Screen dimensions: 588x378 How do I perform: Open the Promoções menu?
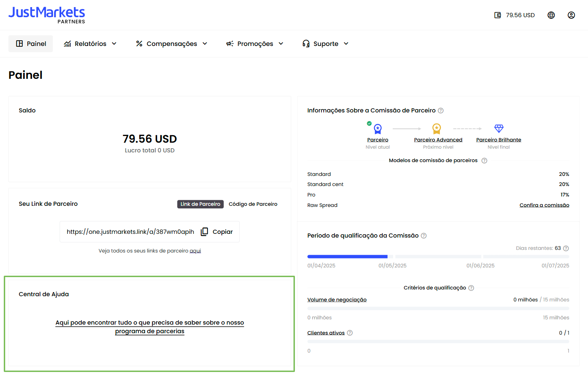tap(255, 44)
